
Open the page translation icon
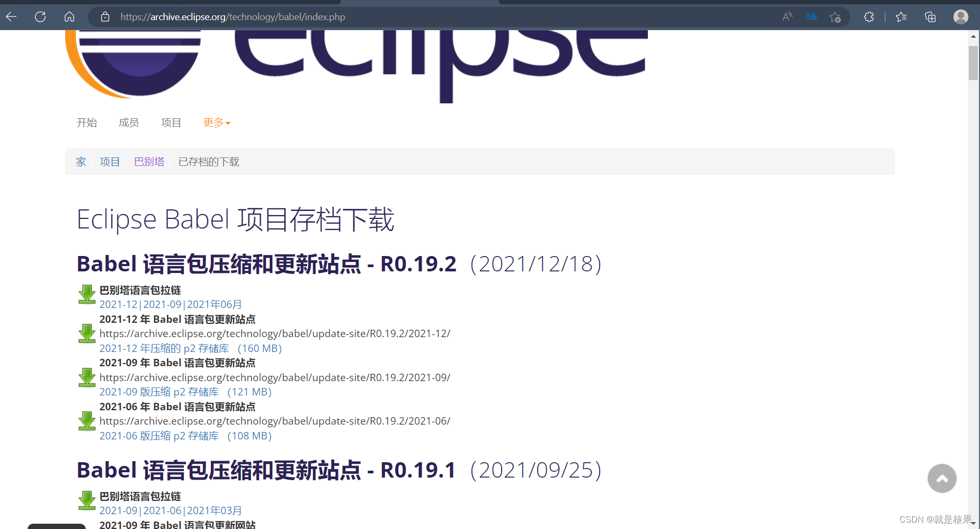(x=810, y=16)
